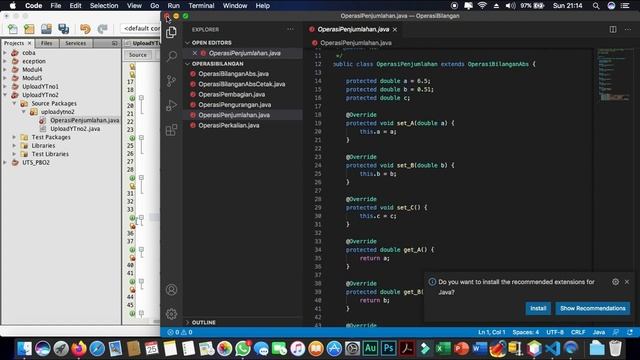This screenshot has height=360, width=640.
Task: Open Photoshop from the Dock
Action: click(x=388, y=348)
